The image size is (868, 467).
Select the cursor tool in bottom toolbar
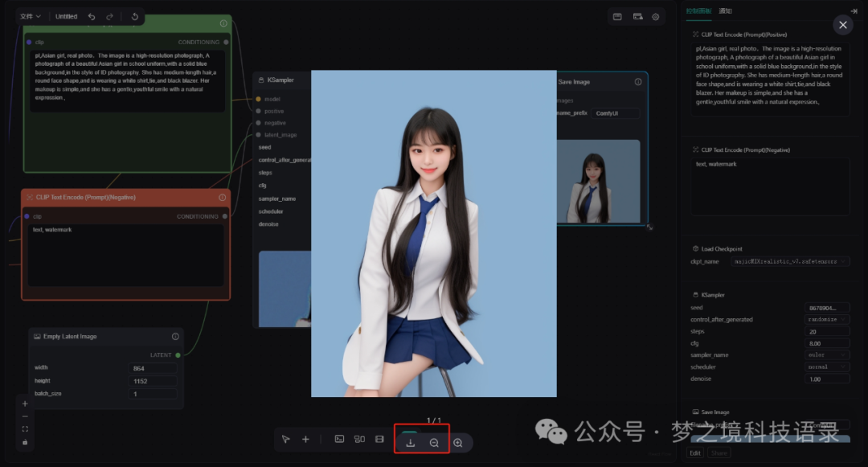click(285, 440)
